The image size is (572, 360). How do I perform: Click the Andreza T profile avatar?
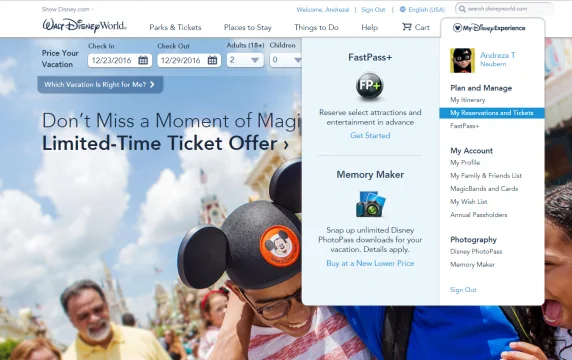coord(462,61)
